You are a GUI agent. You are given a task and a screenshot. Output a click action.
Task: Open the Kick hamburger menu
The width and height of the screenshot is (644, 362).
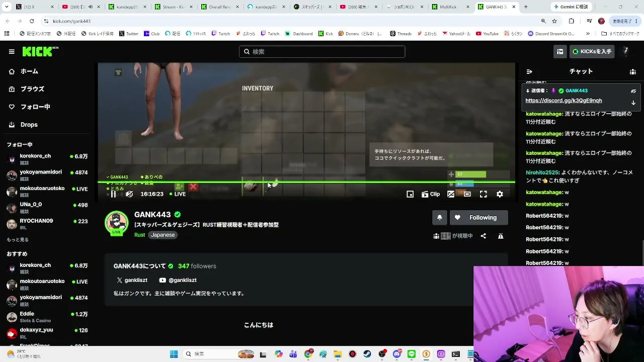coord(12,51)
